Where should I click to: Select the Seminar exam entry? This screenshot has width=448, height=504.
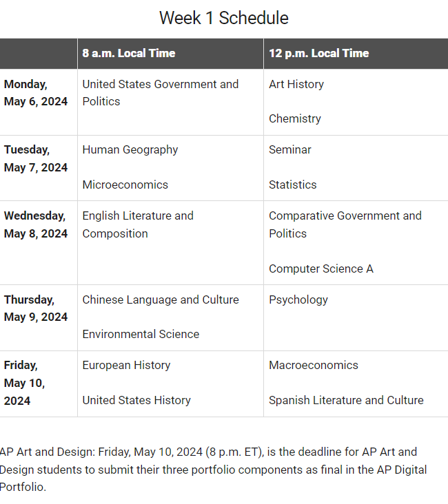[290, 150]
